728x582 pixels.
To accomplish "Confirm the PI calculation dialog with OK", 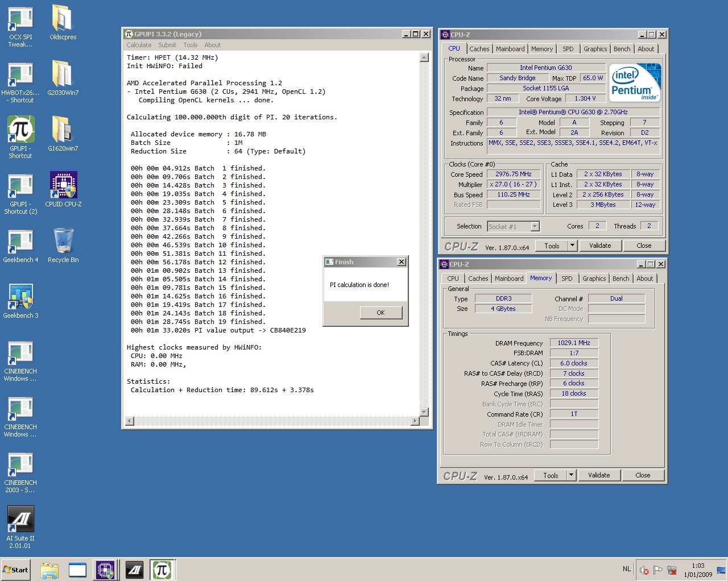I will tap(380, 313).
